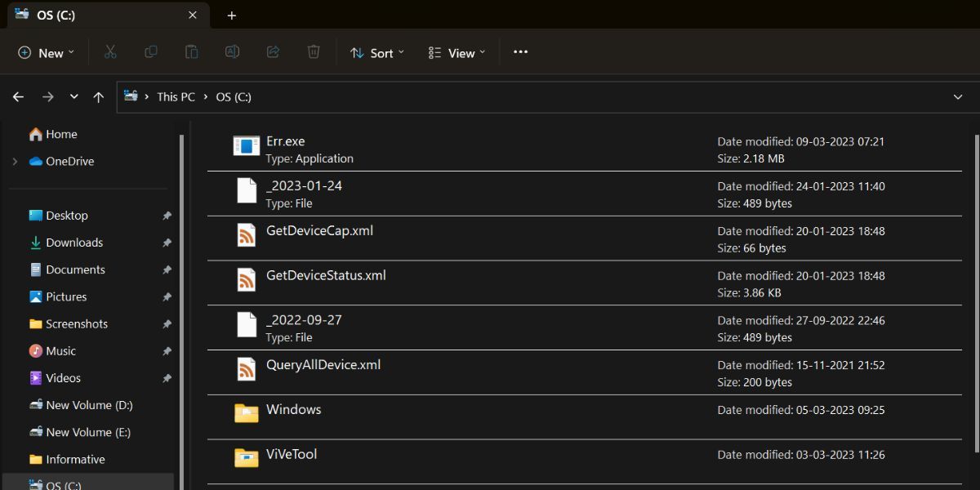This screenshot has height=490, width=980.
Task: Open the New item dropdown
Action: coord(46,52)
